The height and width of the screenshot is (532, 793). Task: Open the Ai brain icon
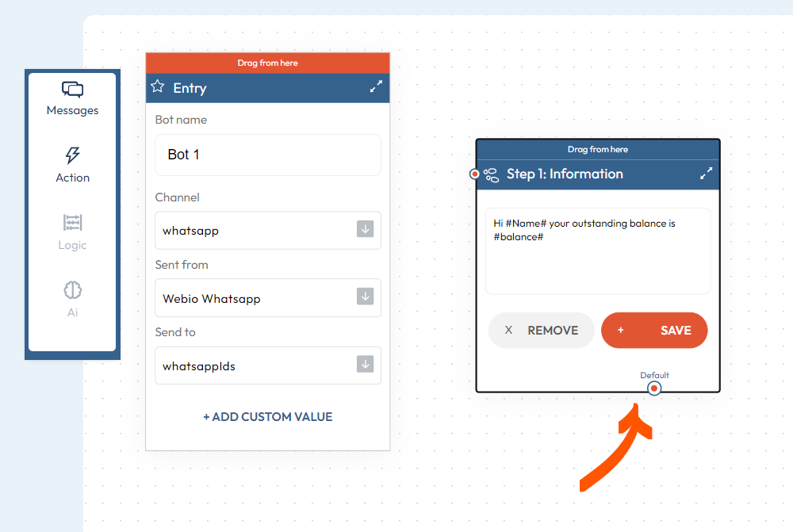coord(72,290)
